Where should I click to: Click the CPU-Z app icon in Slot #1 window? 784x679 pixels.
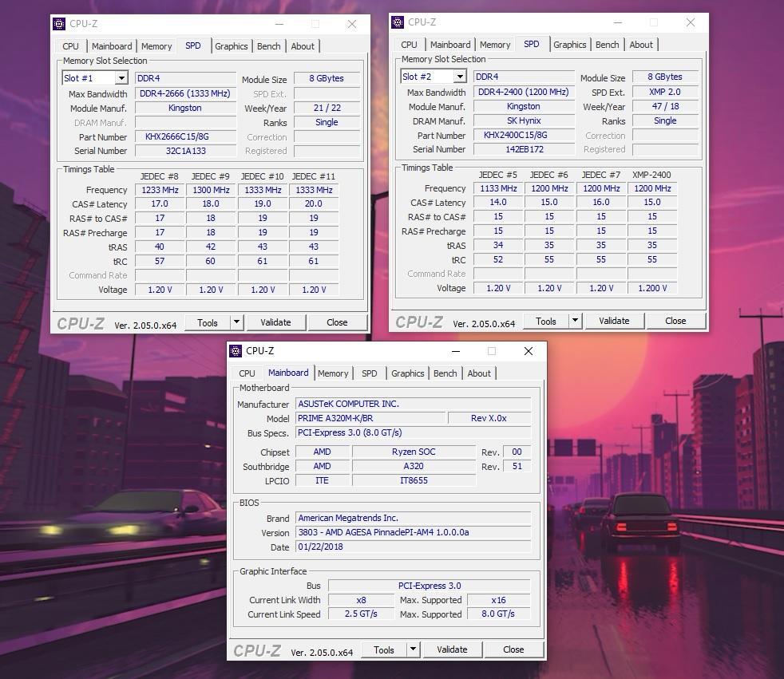[59, 24]
